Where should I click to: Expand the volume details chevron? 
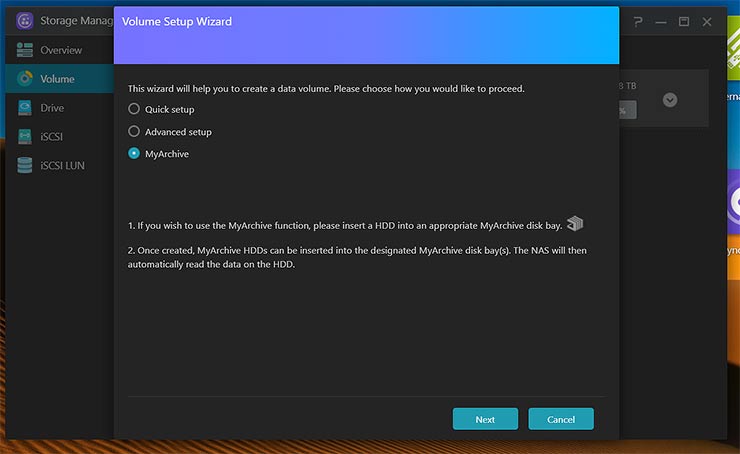(670, 100)
